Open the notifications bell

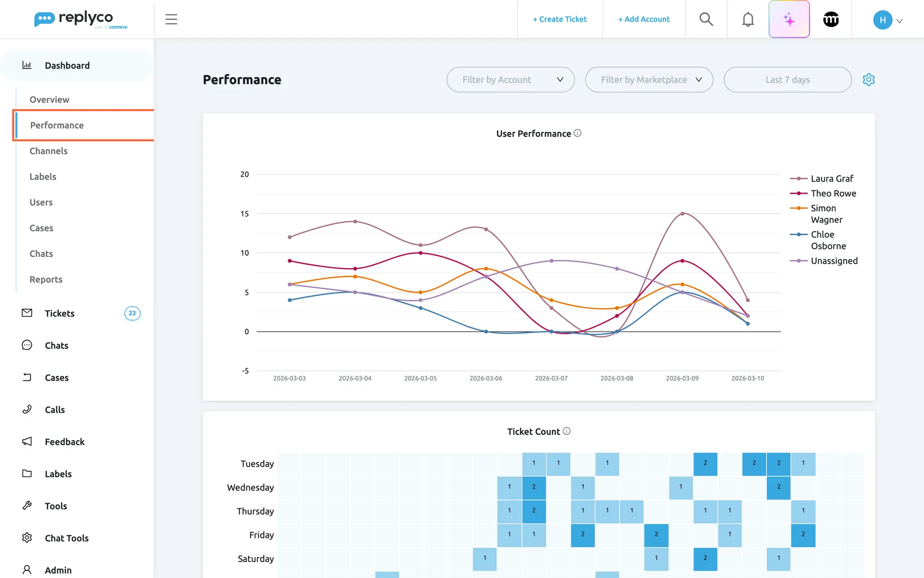[748, 20]
